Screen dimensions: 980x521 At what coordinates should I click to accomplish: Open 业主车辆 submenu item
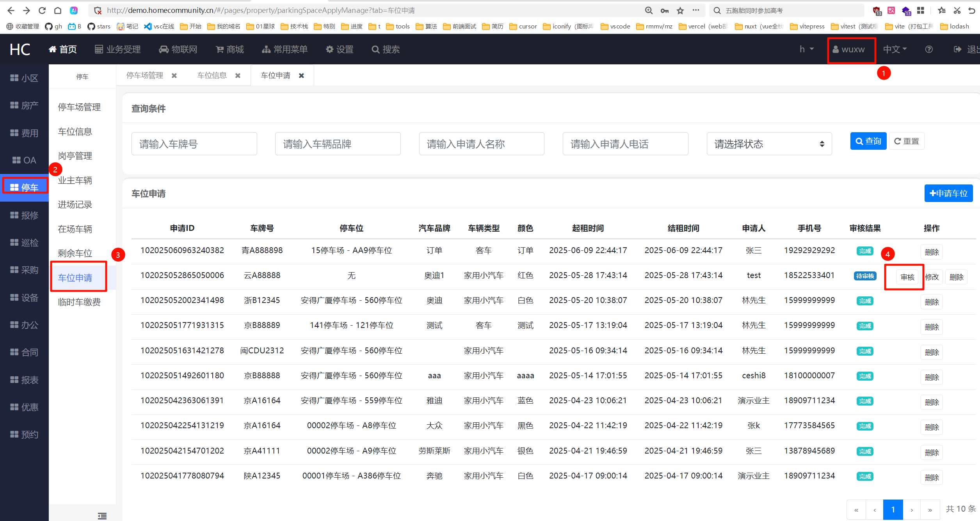[x=75, y=180]
